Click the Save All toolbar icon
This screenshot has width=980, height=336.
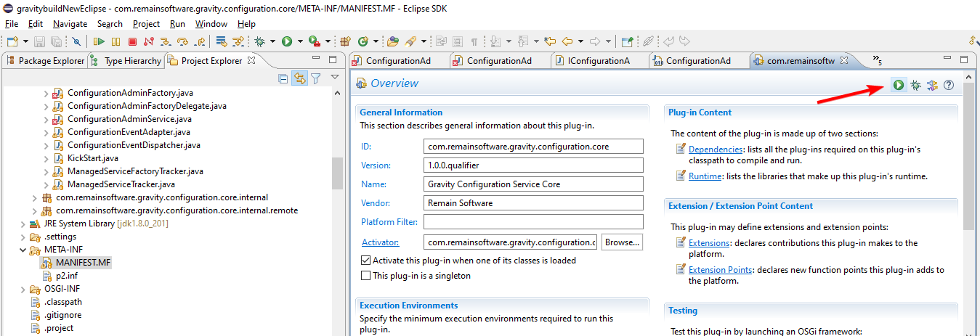coord(56,41)
